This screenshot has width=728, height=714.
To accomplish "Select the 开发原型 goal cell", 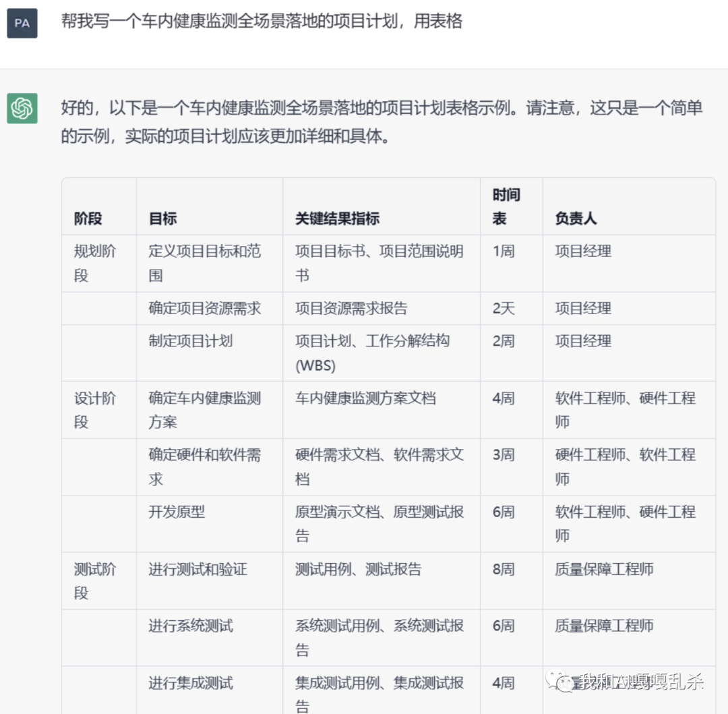I will 177,512.
